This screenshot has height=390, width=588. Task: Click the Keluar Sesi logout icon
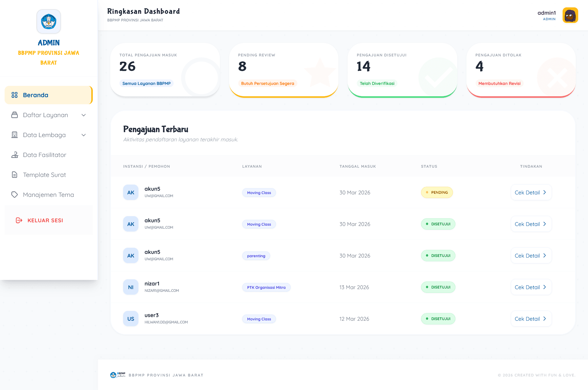point(19,220)
